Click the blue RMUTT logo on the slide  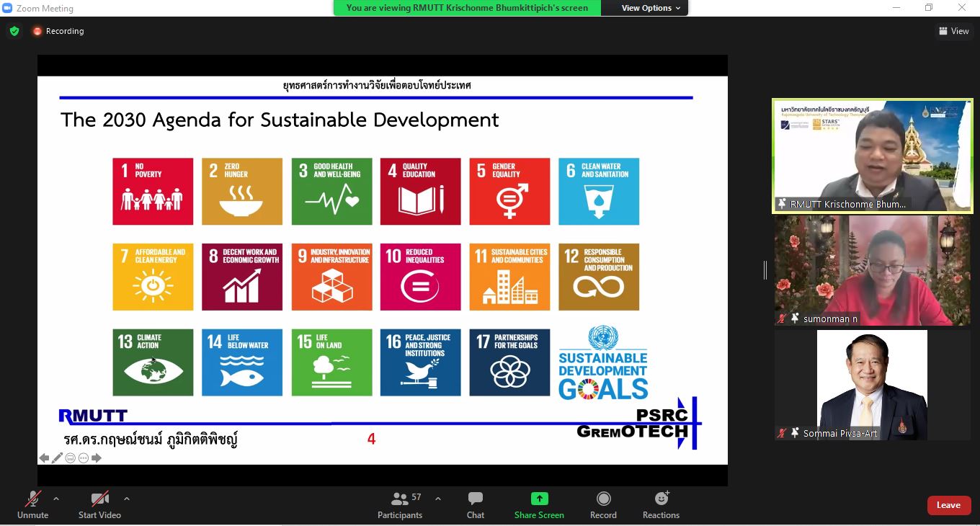coord(93,416)
